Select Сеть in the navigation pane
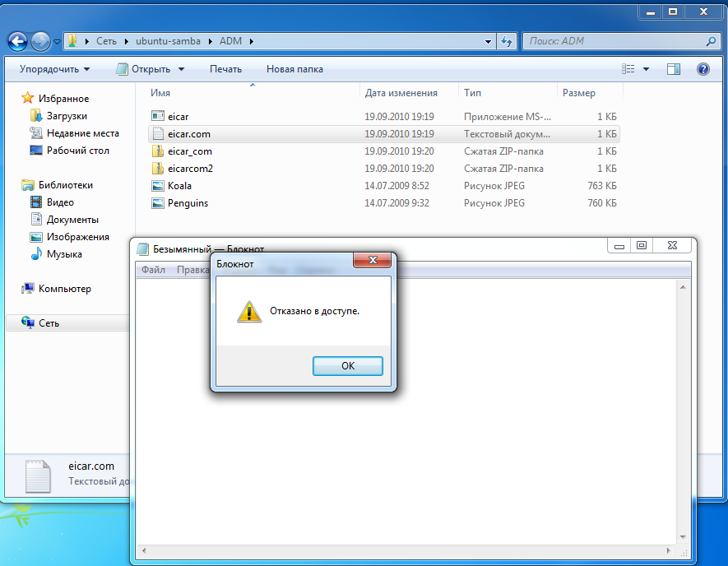728x566 pixels. (x=49, y=323)
